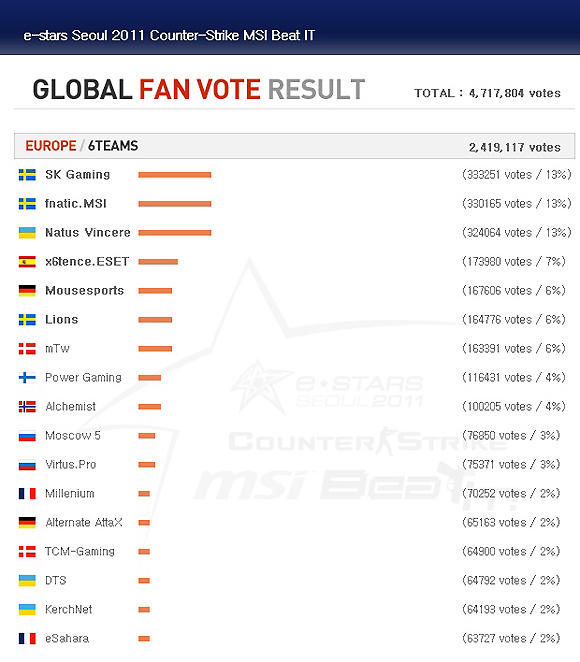The height and width of the screenshot is (662, 580).
Task: Click the Spanish flag next to x6tence.ESET
Action: click(x=27, y=262)
